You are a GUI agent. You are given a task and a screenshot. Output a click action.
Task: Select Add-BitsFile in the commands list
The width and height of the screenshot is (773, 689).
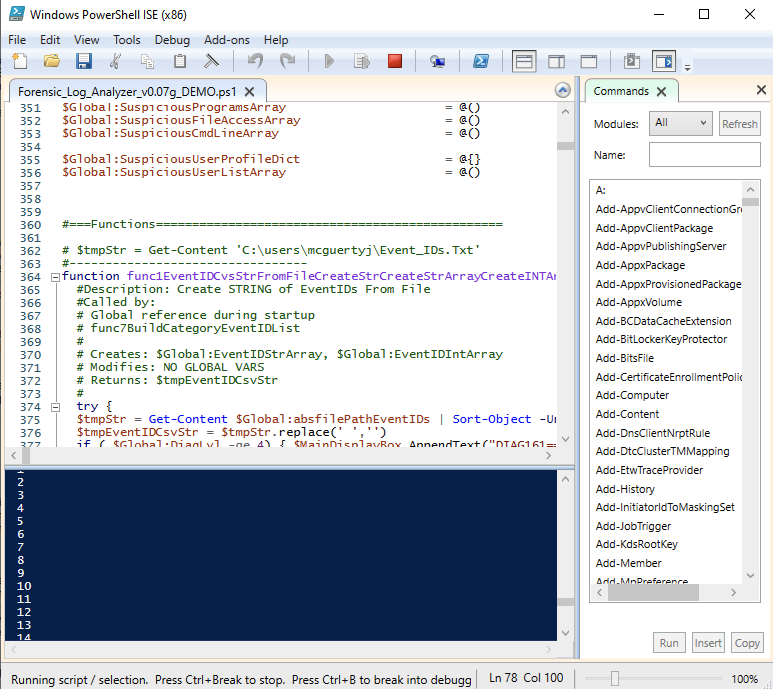[x=624, y=358]
